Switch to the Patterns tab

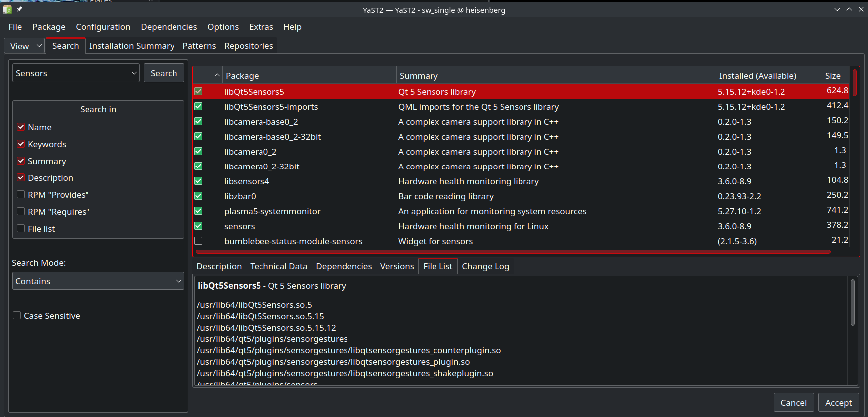point(199,46)
